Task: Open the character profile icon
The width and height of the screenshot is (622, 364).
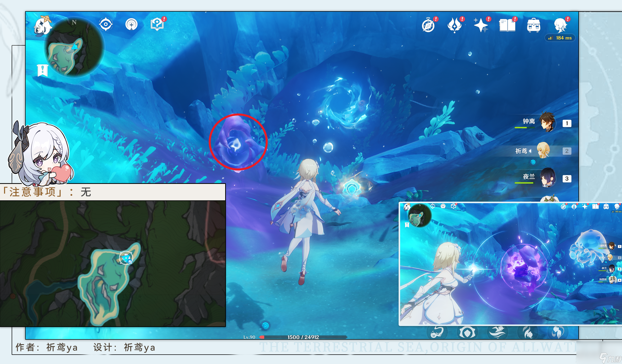Action: (x=561, y=25)
